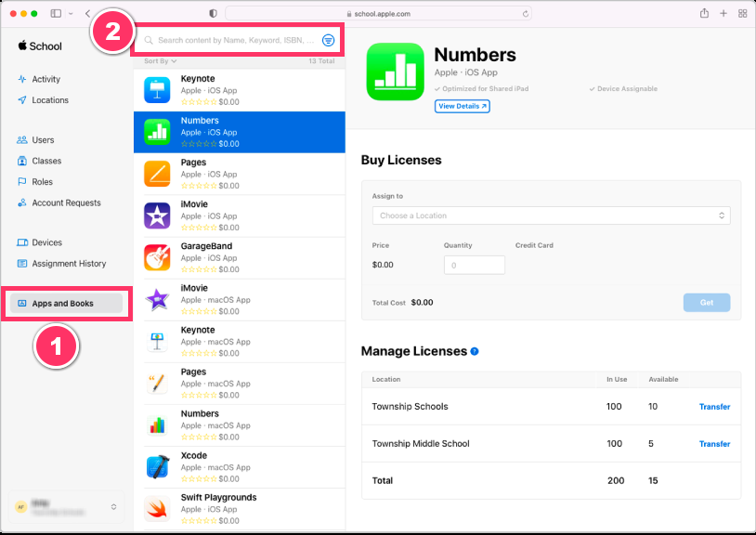Click the Locations arrow icon
This screenshot has height=535, width=756.
pos(21,100)
